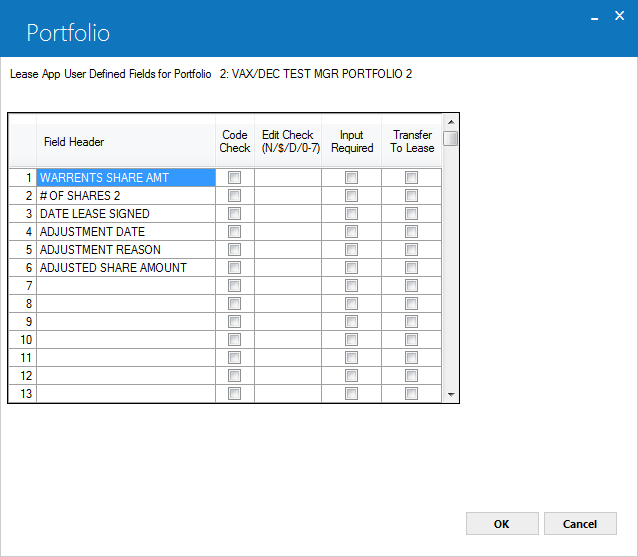
Task: Click the empty Field Header cell in row 7
Action: 126,286
